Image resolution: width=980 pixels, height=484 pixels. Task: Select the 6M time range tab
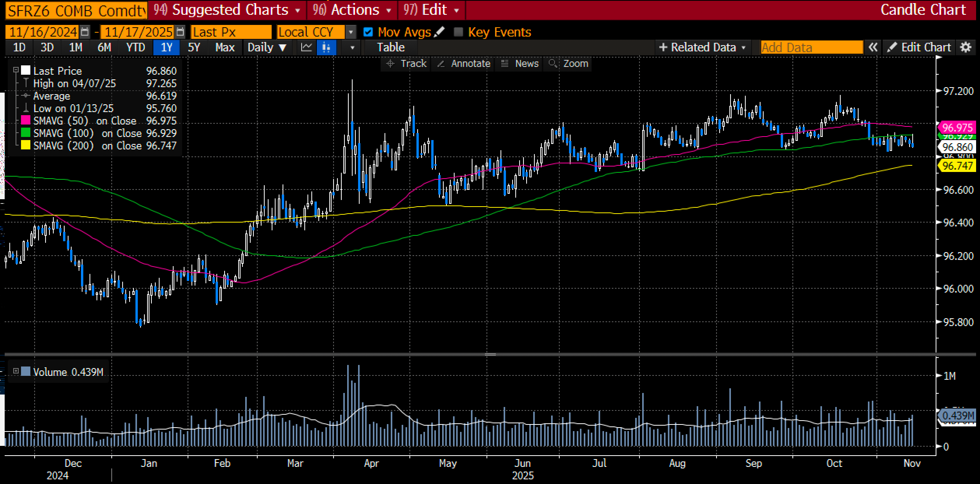(104, 47)
